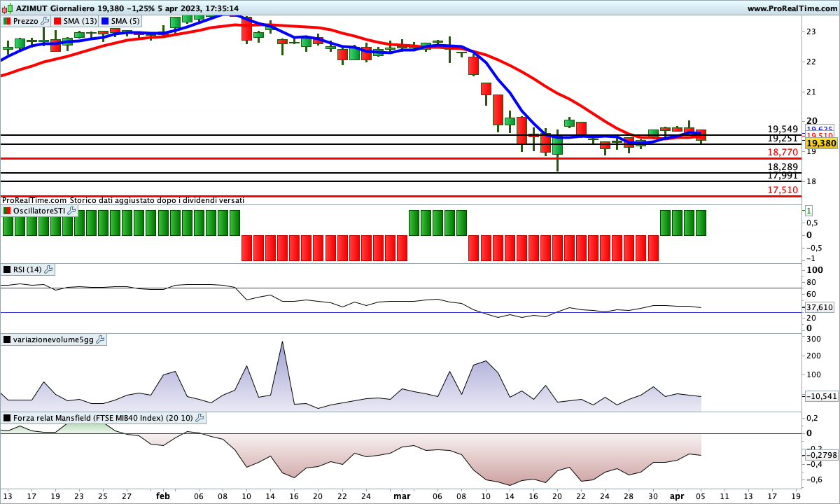Open variazionevolume5gg settings wrench icon

tap(100, 339)
